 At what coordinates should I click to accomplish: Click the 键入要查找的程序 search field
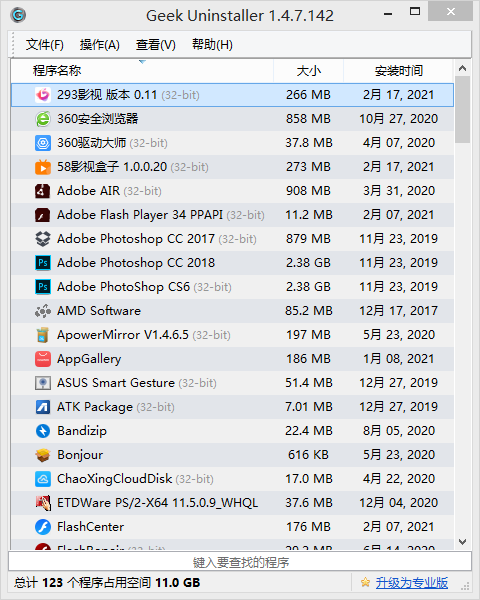click(x=240, y=562)
